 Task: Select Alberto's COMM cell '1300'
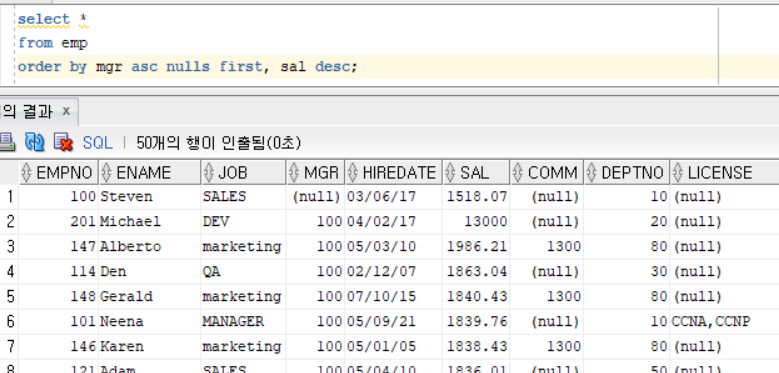point(546,247)
